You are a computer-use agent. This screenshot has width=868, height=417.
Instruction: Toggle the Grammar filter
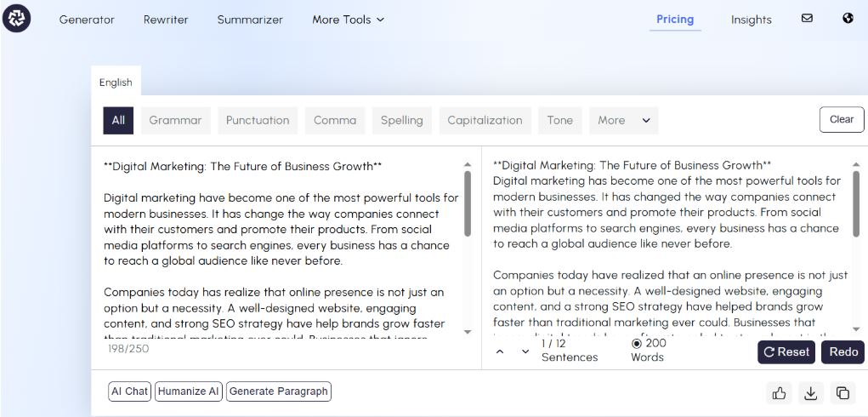tap(175, 120)
